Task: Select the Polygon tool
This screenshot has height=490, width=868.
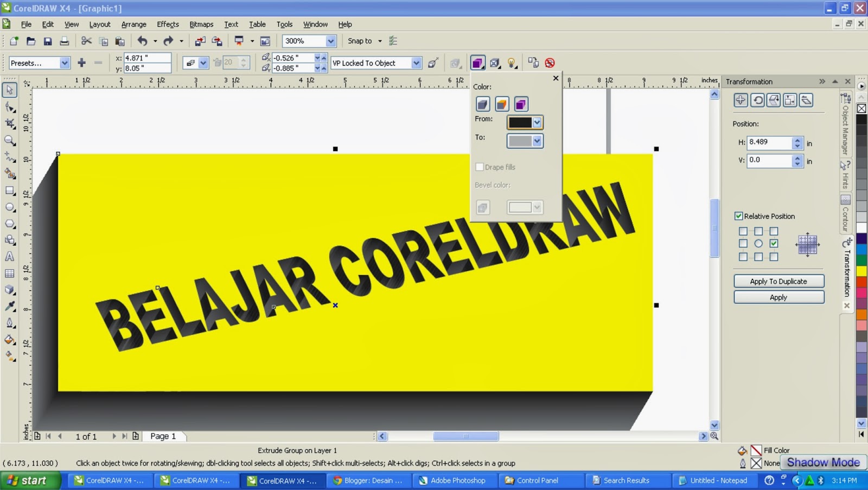Action: coord(10,224)
